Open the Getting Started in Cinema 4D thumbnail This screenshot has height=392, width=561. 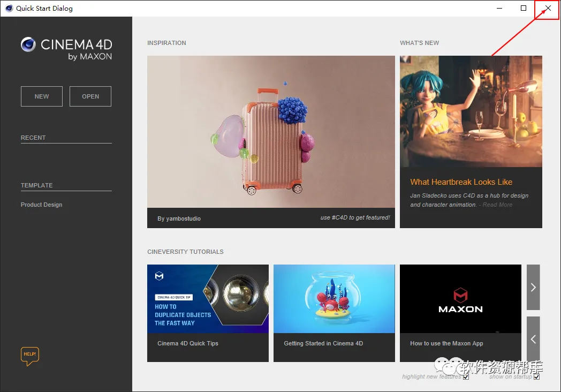click(x=334, y=299)
